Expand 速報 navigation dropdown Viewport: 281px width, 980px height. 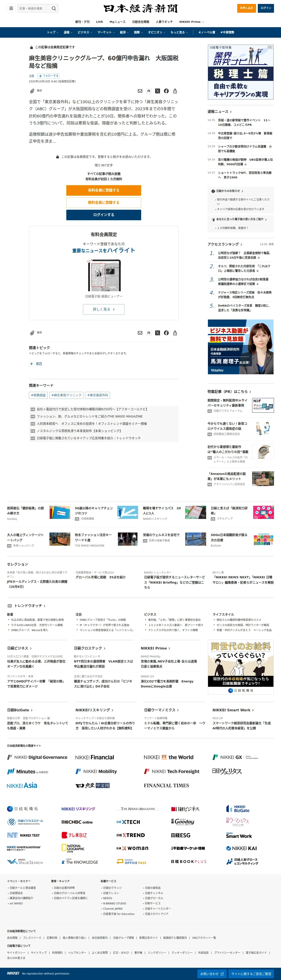pos(68,32)
